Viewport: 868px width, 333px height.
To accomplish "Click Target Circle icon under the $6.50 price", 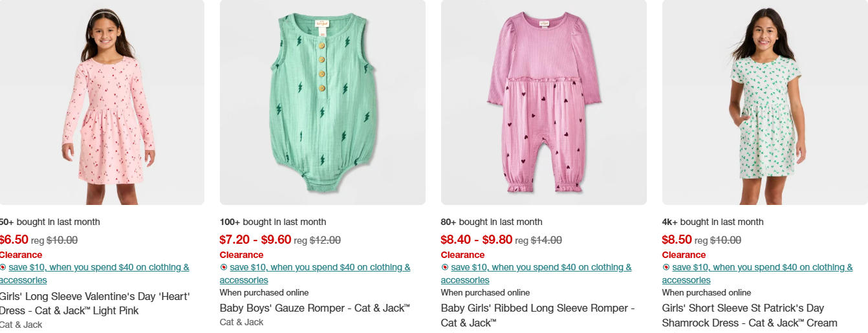I will [x=3, y=267].
